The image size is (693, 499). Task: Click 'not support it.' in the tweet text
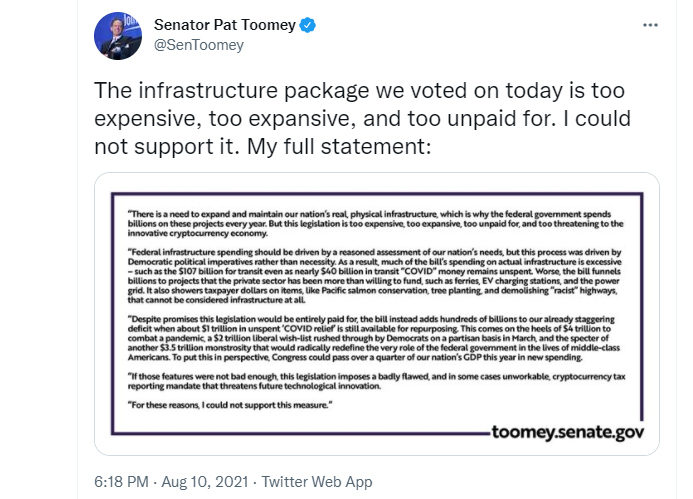tap(167, 146)
